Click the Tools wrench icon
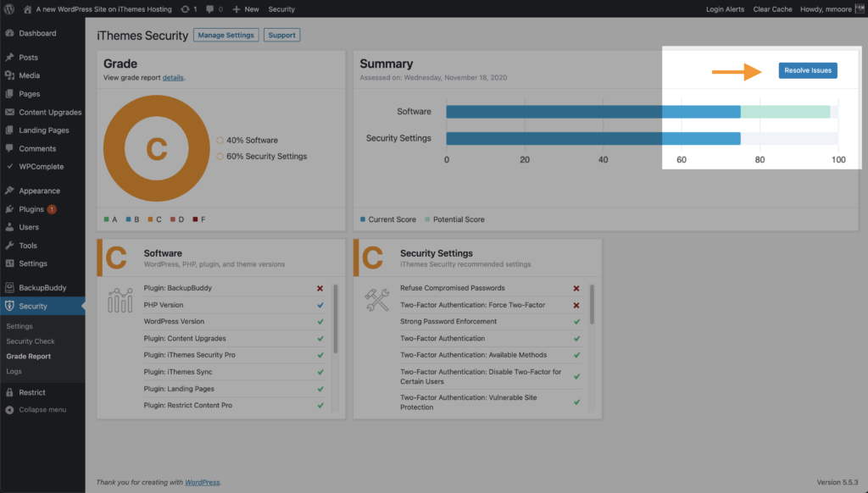 point(9,246)
